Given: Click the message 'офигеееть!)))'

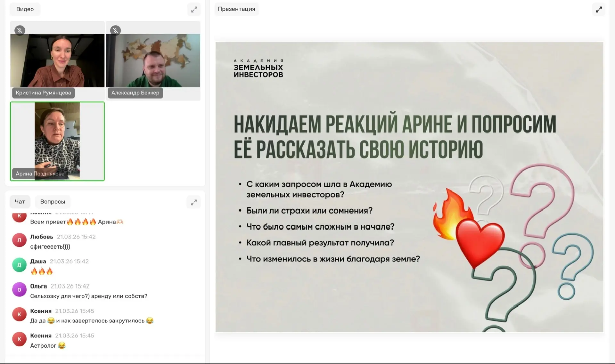Looking at the screenshot, I should pyautogui.click(x=50, y=247).
